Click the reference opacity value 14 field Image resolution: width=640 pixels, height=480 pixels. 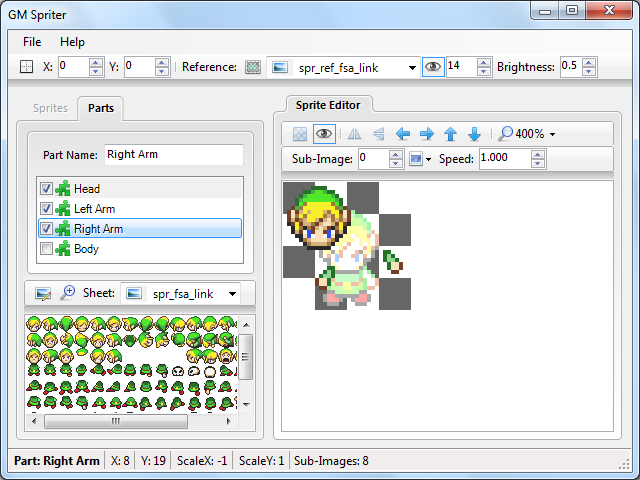461,67
